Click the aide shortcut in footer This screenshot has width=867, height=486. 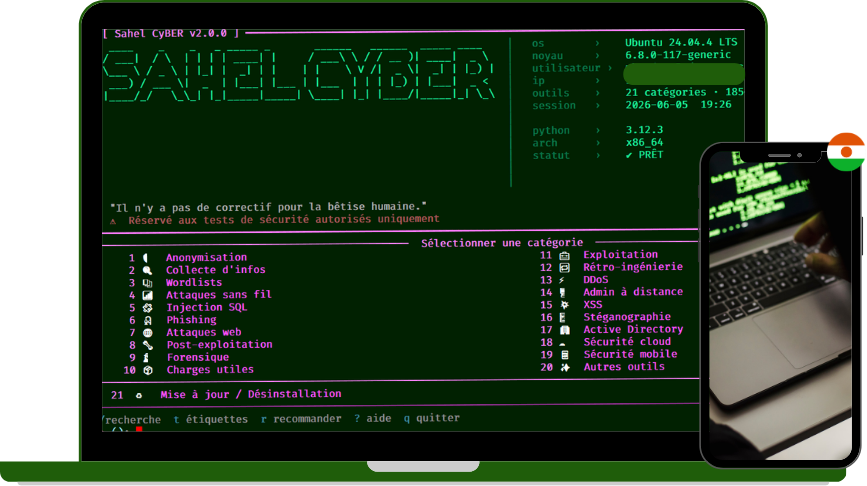tap(373, 419)
